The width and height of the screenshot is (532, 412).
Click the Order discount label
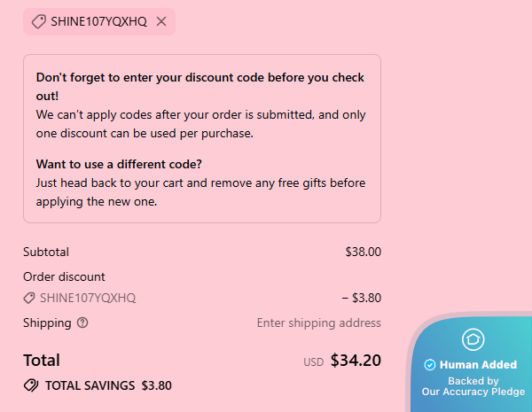(x=64, y=276)
